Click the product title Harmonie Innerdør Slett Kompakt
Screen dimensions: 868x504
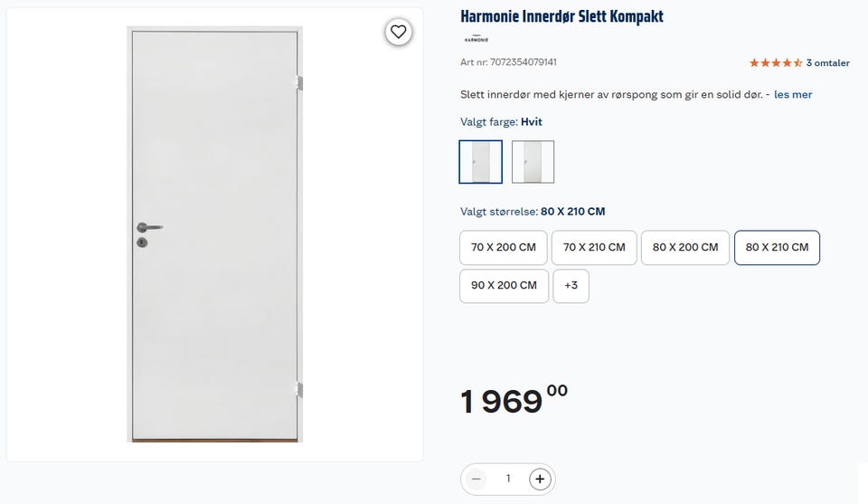tap(561, 16)
